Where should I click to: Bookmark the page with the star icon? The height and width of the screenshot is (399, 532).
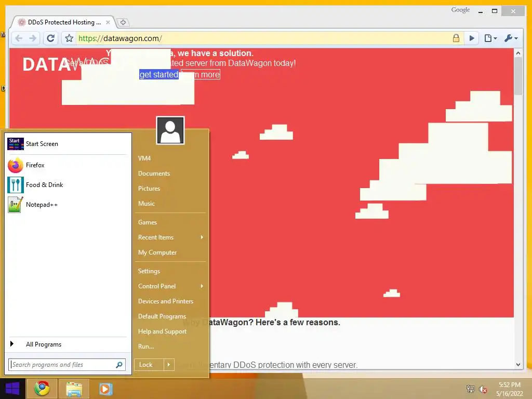tap(69, 38)
